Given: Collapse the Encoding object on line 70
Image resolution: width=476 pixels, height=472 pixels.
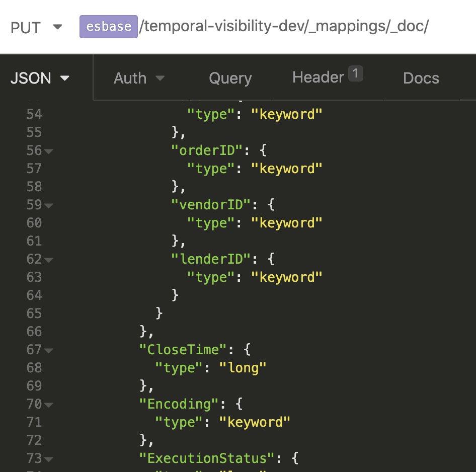Looking at the screenshot, I should 48,404.
